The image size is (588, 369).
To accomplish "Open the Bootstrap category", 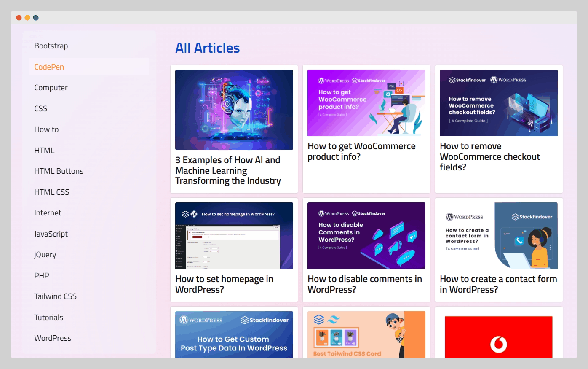I will pyautogui.click(x=51, y=46).
